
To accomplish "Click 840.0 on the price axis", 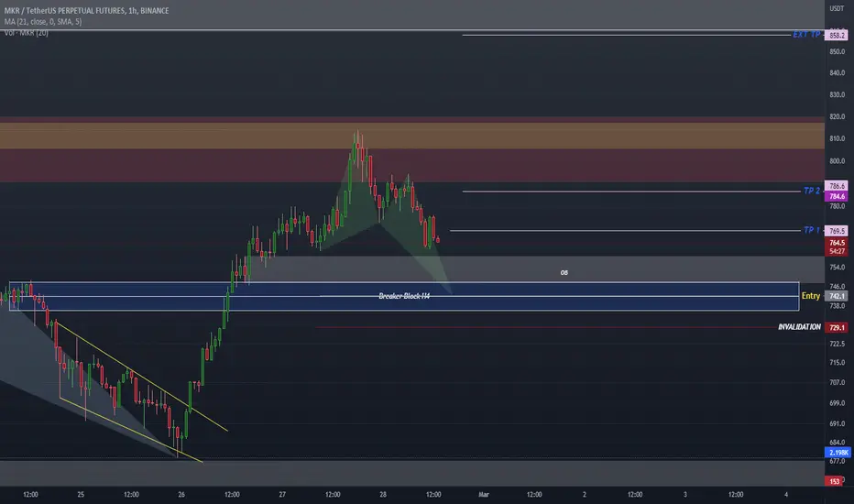I will pos(838,73).
